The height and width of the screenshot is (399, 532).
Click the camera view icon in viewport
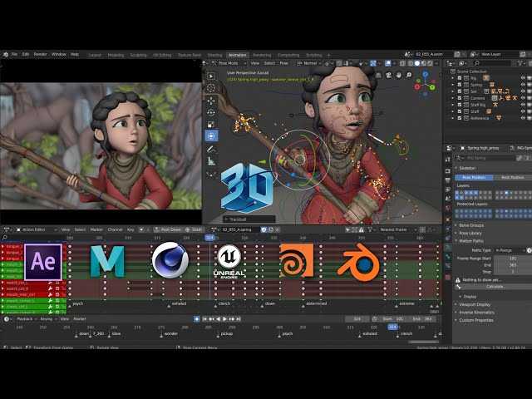[388, 75]
